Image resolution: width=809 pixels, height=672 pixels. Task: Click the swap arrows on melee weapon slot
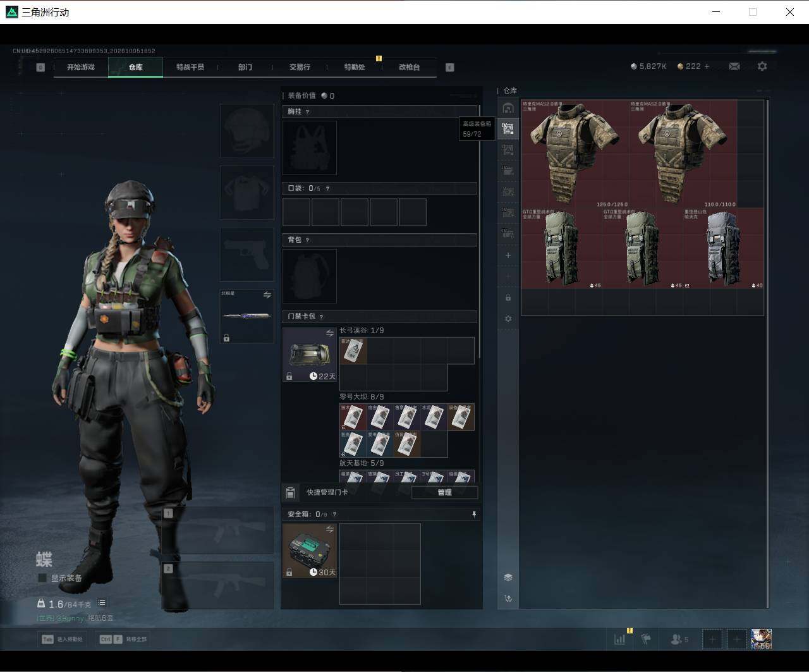point(267,295)
